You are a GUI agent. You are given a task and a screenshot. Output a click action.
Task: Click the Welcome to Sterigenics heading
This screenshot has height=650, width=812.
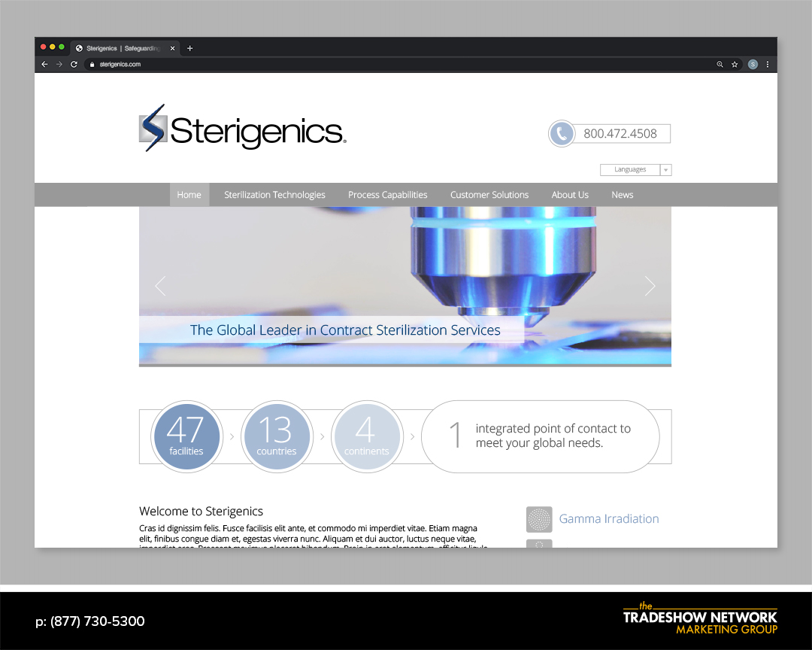201,511
